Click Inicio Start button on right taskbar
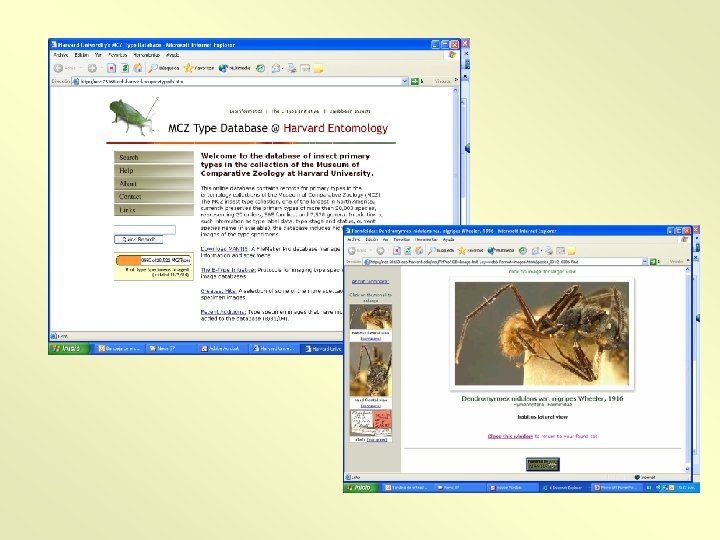The height and width of the screenshot is (540, 720). coord(359,487)
